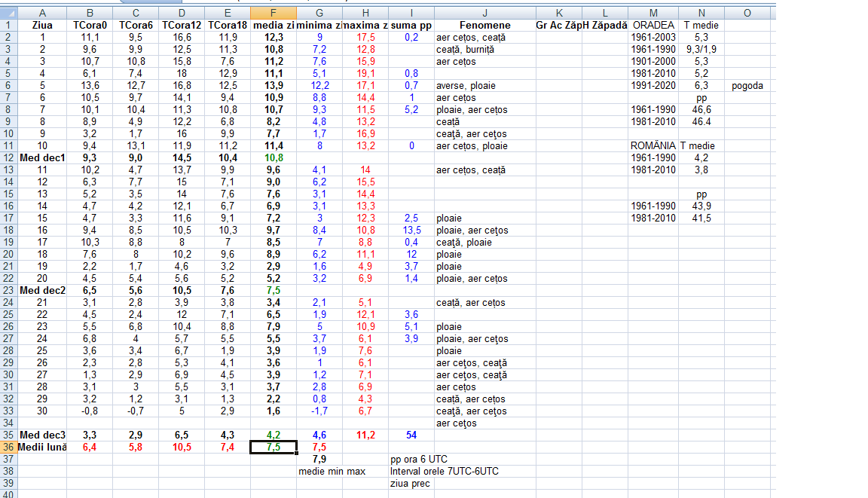
Task: Select row 1 header
Action: (x=9, y=25)
